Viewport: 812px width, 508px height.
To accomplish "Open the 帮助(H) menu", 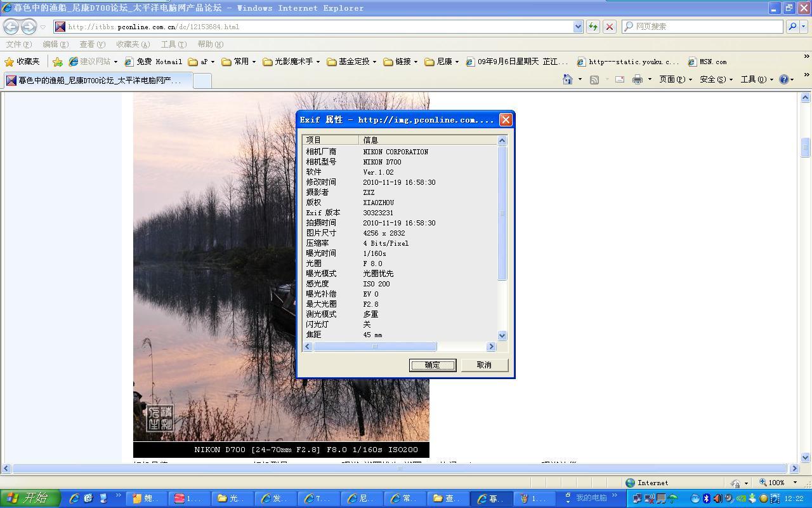I will (x=210, y=44).
